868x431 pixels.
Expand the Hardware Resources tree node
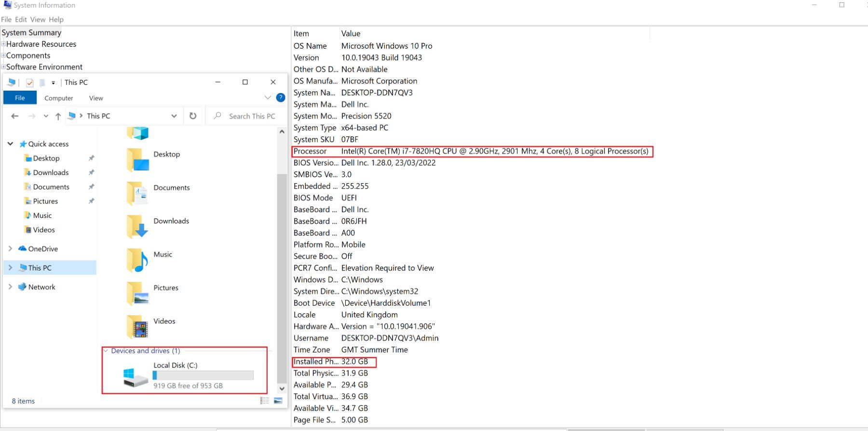click(3, 44)
